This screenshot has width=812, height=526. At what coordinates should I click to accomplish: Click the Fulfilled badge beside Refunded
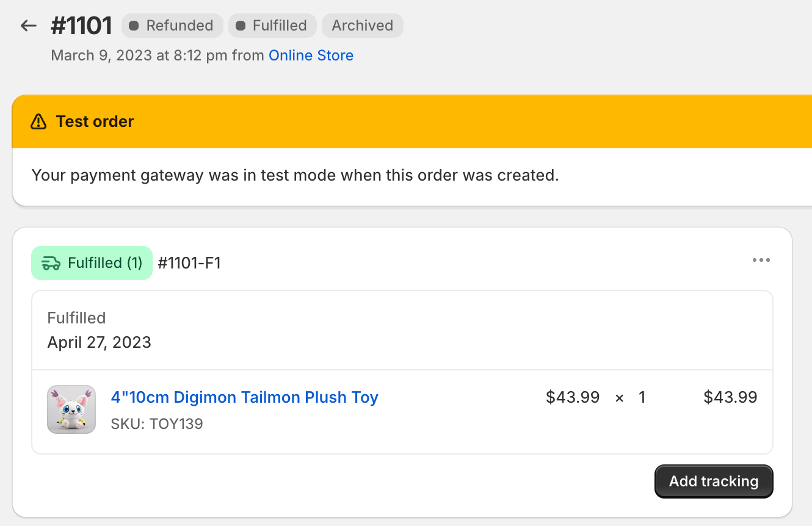coord(272,26)
